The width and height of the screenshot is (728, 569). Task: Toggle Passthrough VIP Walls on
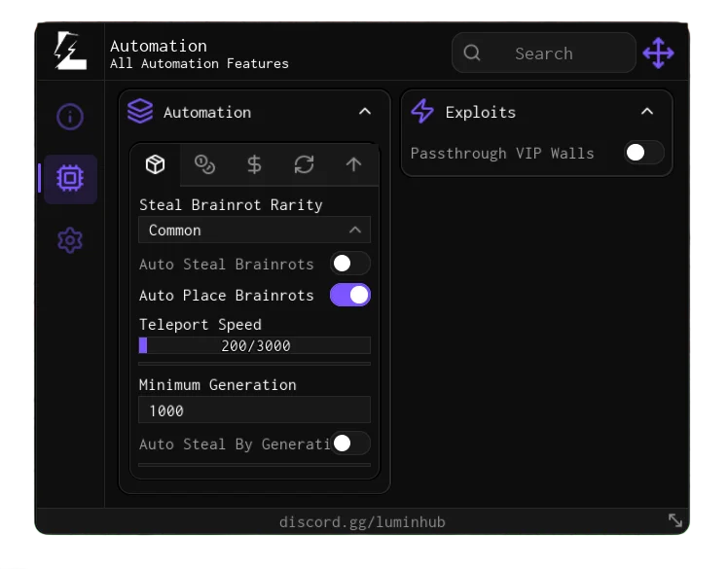click(x=643, y=153)
